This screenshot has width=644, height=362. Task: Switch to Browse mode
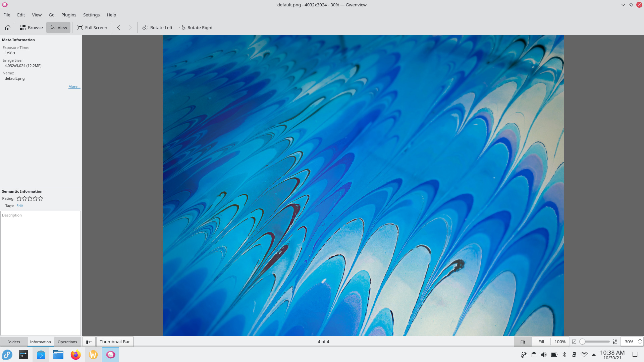[x=31, y=27]
